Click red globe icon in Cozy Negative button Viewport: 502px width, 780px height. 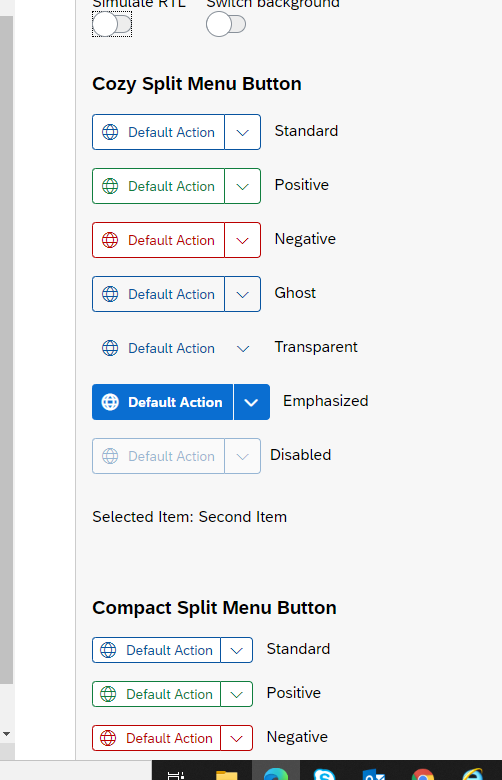110,240
